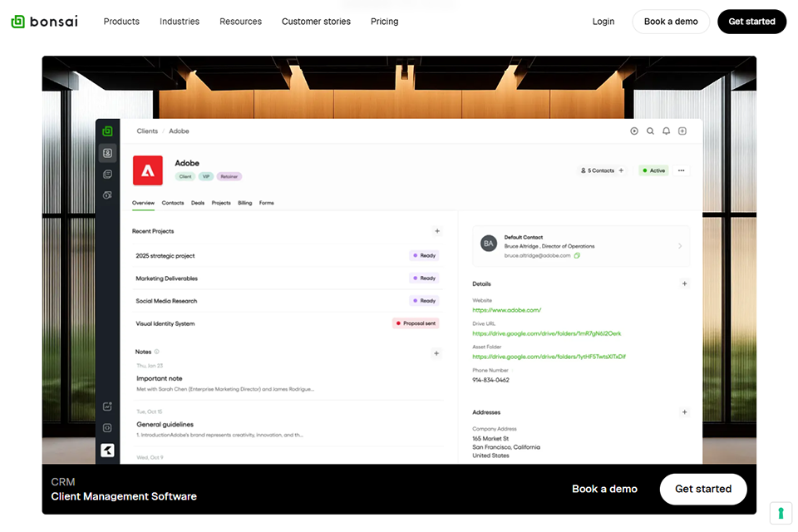Screen dimensions: 798x532
Task: Click Book a demo in top header
Action: point(671,22)
